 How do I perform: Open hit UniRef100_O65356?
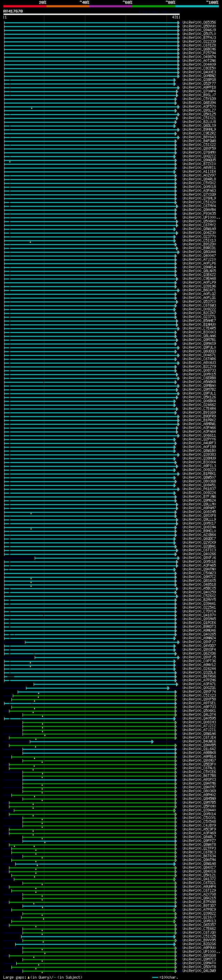(x=199, y=23)
